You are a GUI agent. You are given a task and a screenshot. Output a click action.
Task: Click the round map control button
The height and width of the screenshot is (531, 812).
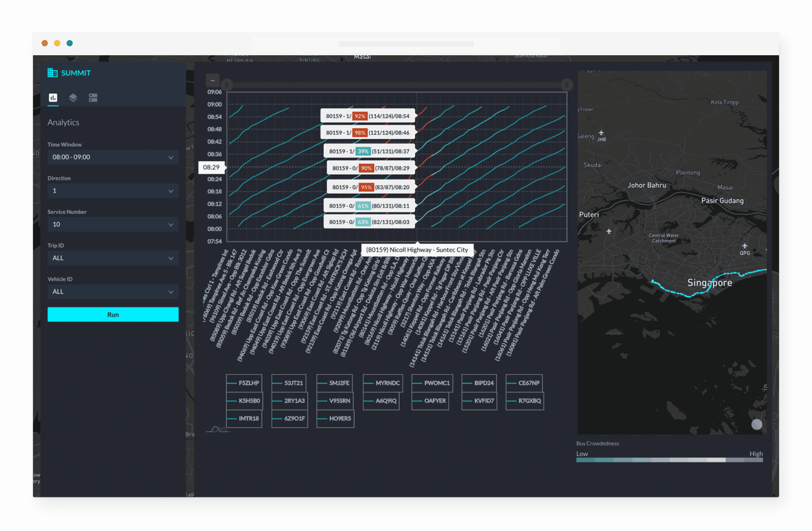point(756,424)
